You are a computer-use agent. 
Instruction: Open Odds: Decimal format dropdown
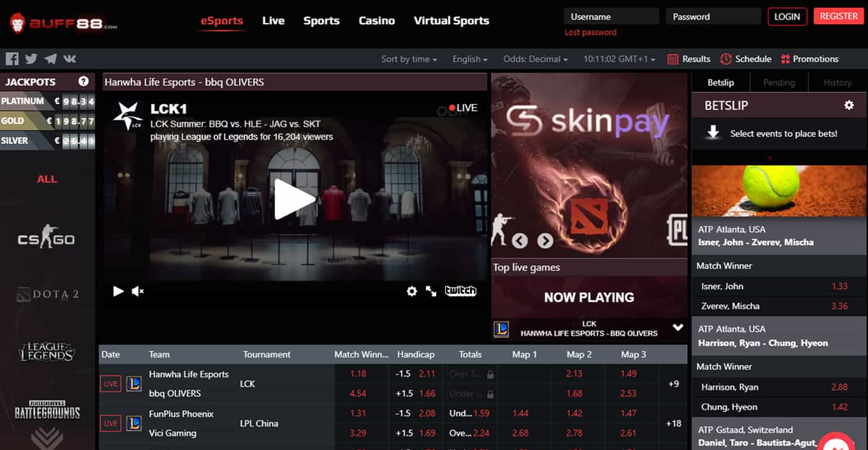(536, 59)
